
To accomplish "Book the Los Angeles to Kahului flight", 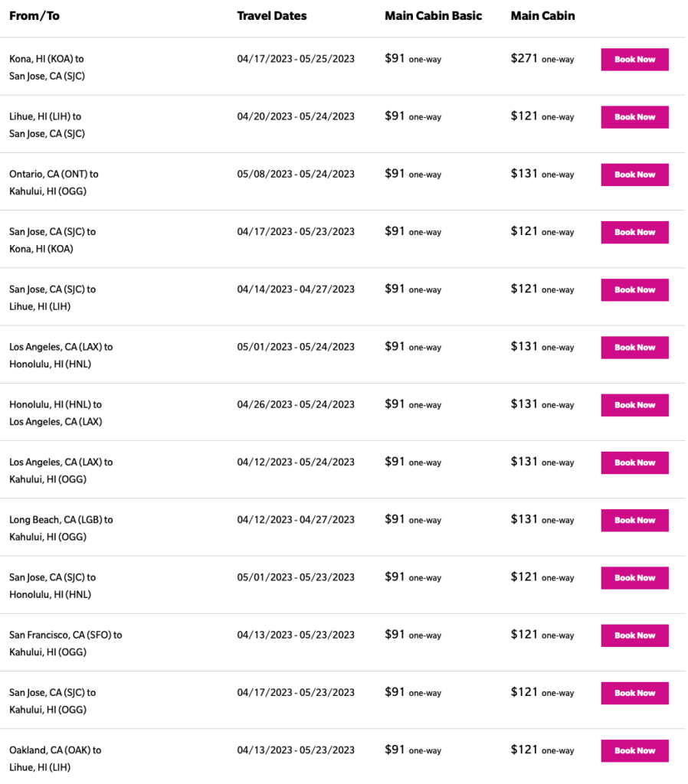I will point(634,462).
